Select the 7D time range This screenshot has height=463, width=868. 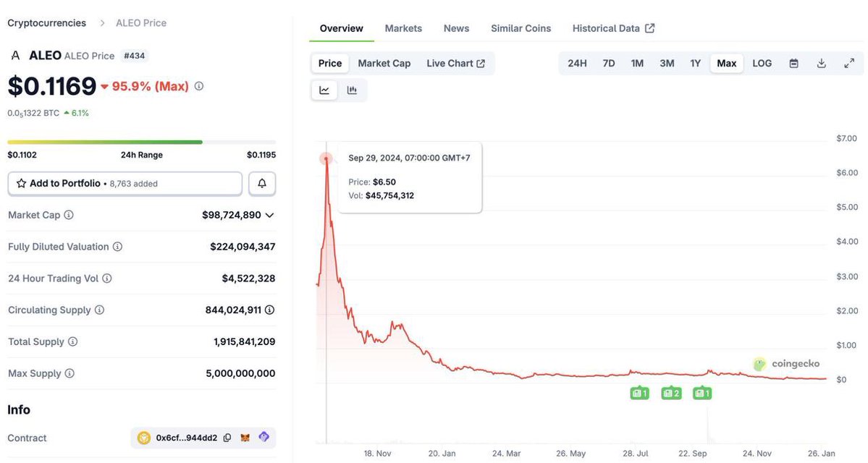[609, 64]
